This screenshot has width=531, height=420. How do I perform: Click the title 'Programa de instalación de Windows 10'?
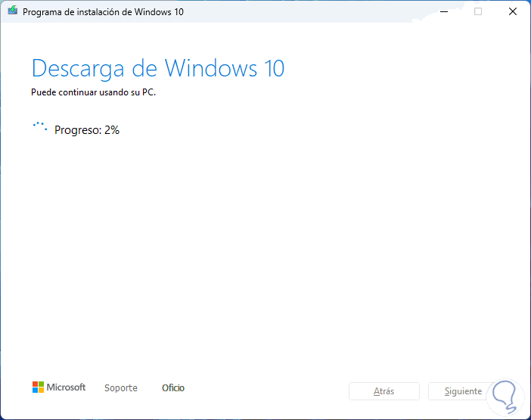[103, 12]
